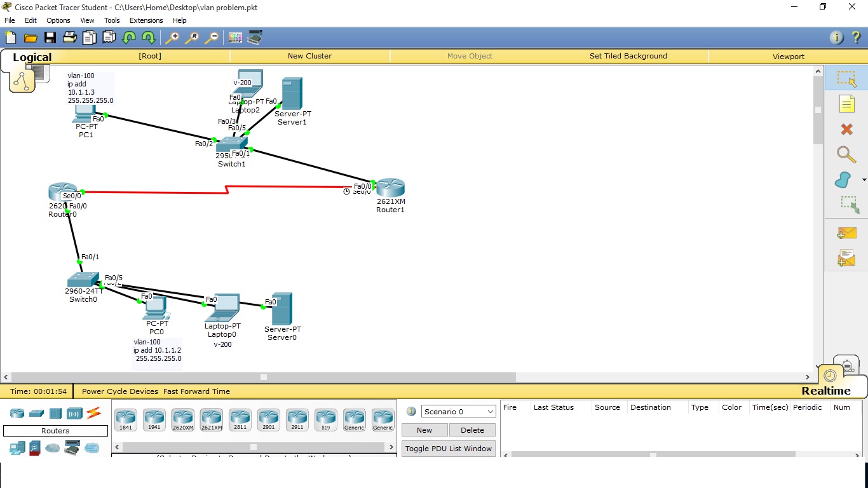Viewport: 868px width, 488px height.
Task: Click the Copy toolbar icon
Action: click(89, 37)
